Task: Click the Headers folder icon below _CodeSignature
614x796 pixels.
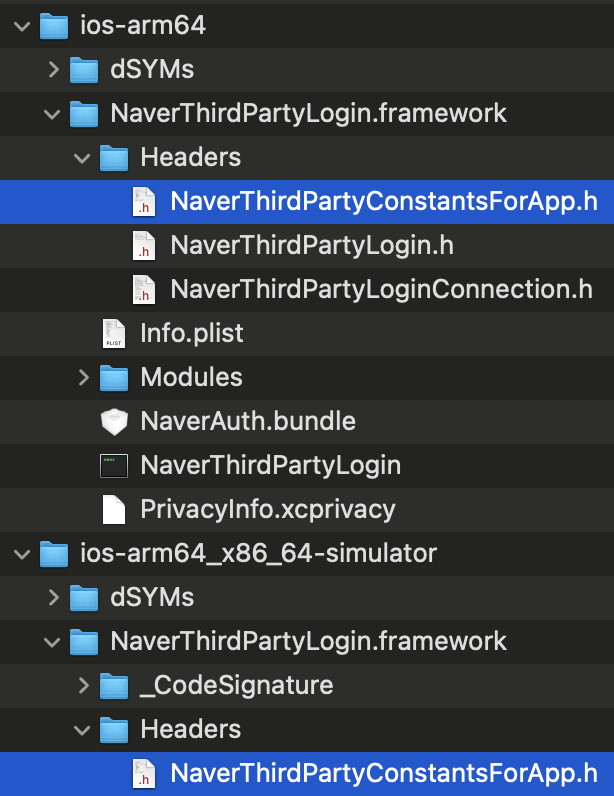Action: click(x=114, y=729)
